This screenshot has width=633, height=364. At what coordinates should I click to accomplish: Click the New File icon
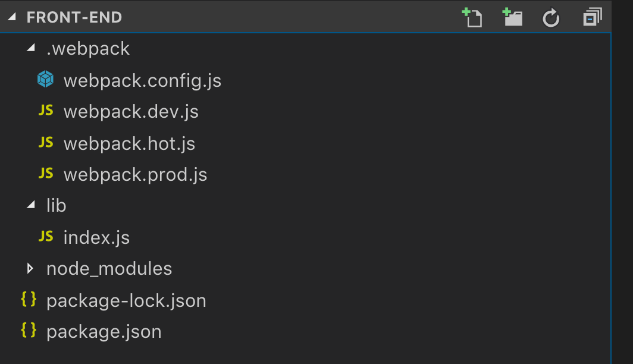(x=472, y=18)
